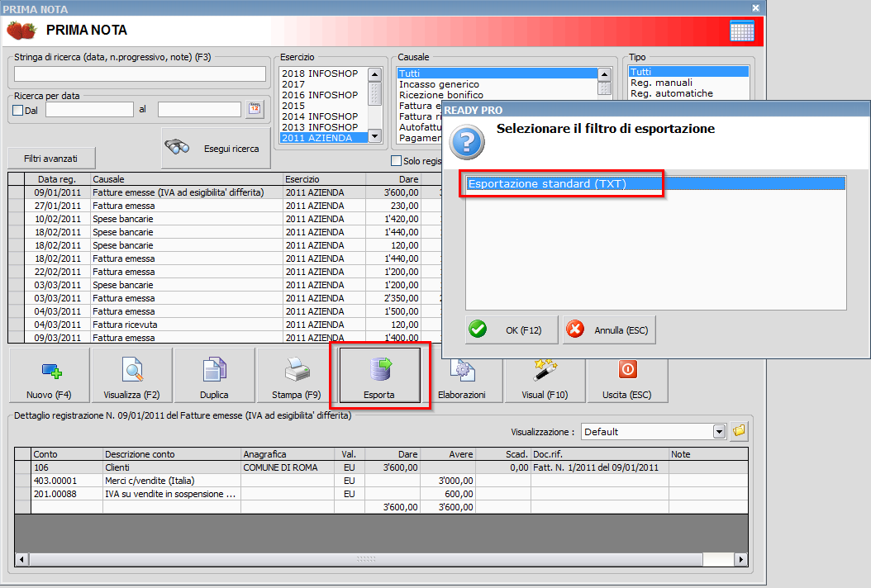Click account 403.00001 Merci c/vendite row
Viewport: 871px width, 588px height.
coord(381,481)
